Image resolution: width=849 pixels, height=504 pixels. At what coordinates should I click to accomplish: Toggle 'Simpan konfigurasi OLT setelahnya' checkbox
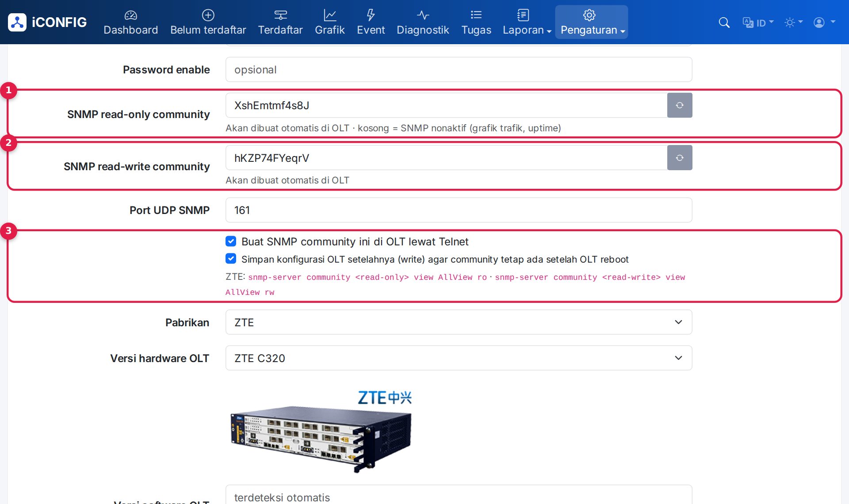click(x=231, y=259)
